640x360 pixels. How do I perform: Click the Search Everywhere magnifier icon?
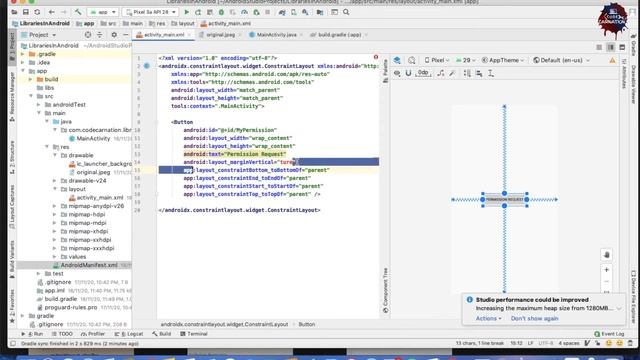(346, 12)
